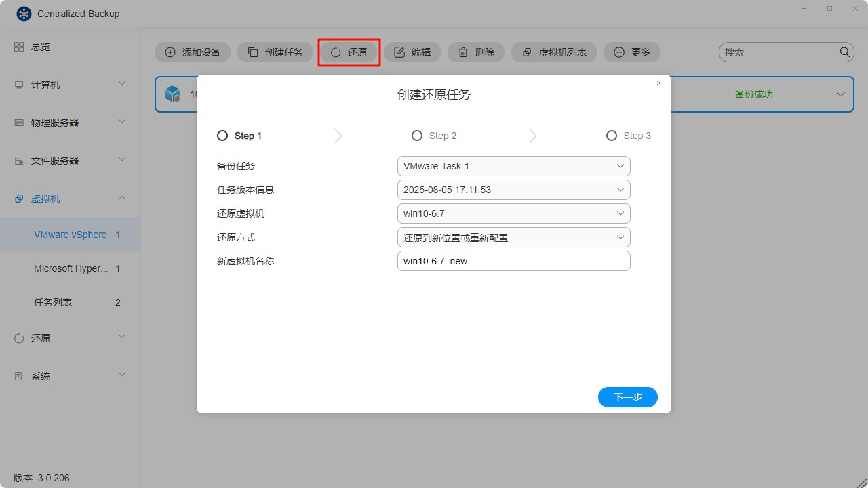Expand the 备份成功 status banner
Viewport: 868px width, 488px height.
tap(840, 94)
